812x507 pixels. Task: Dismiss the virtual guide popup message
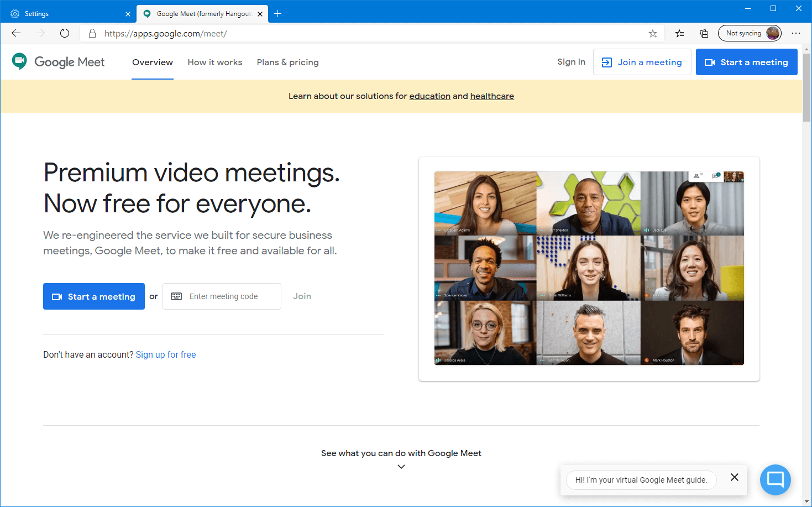coord(734,477)
